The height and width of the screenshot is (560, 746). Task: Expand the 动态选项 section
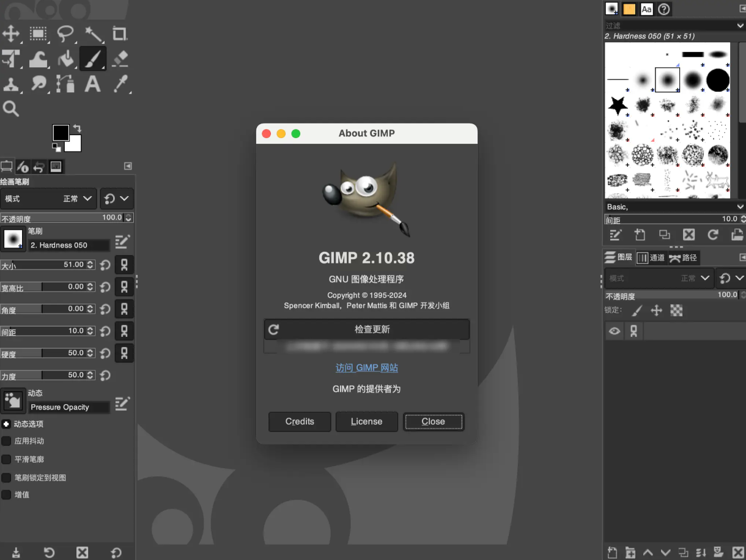tap(6, 424)
